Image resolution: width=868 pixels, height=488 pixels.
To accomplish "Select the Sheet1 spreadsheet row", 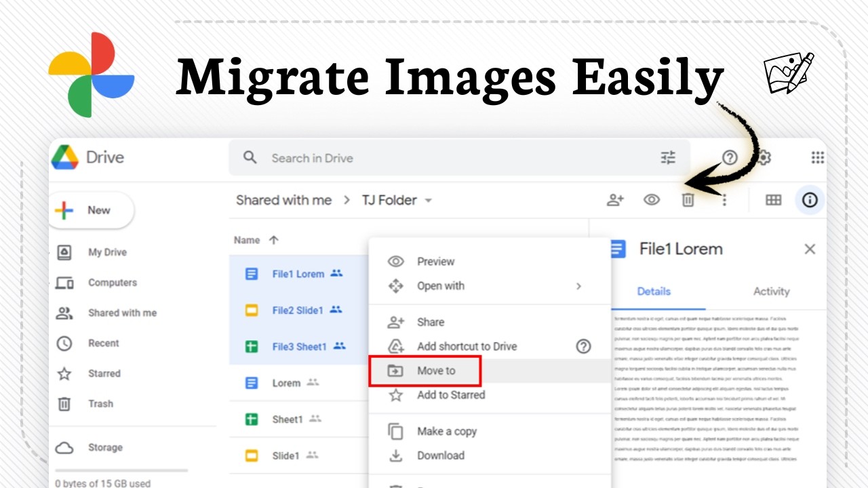I will point(299,420).
